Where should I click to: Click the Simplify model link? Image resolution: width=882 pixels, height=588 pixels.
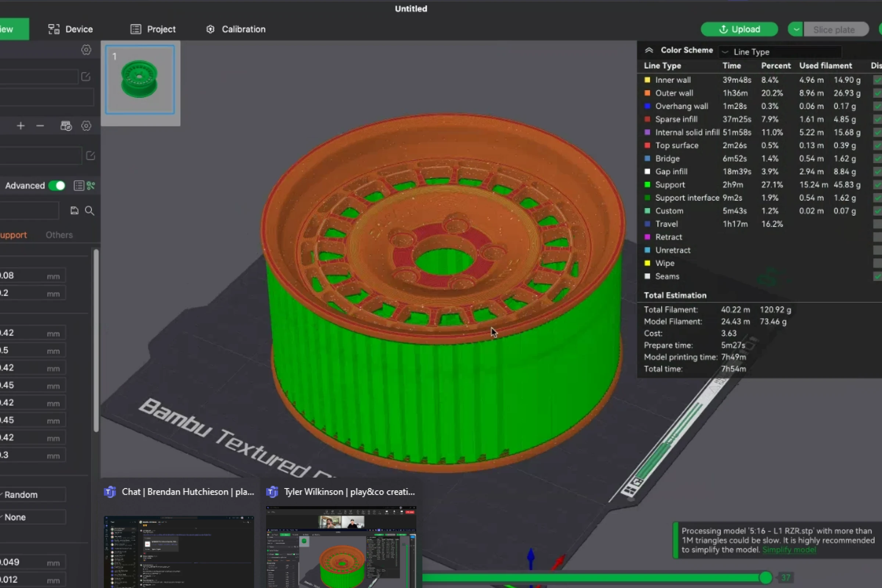point(790,550)
